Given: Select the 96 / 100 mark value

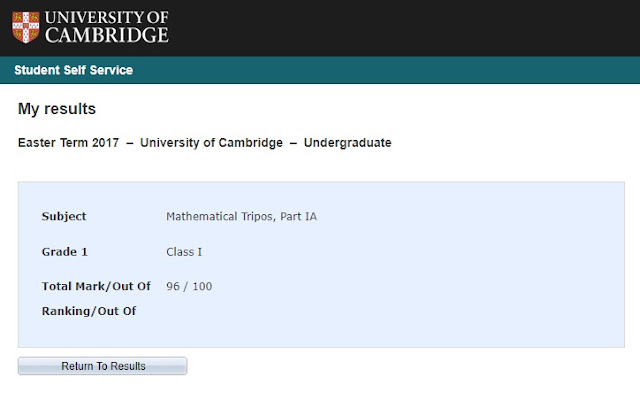Looking at the screenshot, I should point(189,286).
